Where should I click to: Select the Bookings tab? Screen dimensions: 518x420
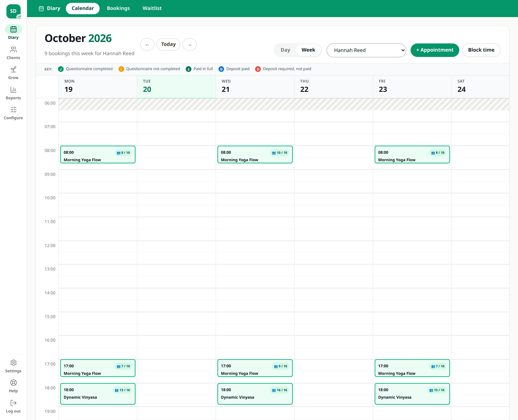(118, 9)
